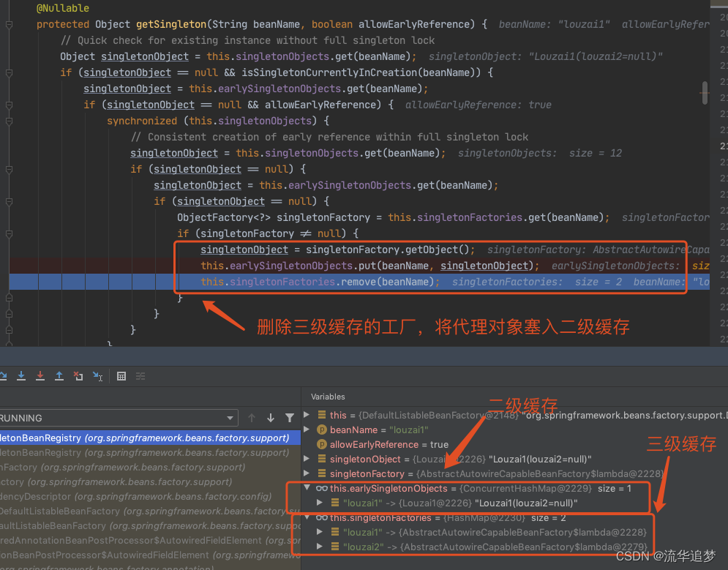Click singletonFactory.getObject() call in code
This screenshot has width=728, height=570.
388,250
